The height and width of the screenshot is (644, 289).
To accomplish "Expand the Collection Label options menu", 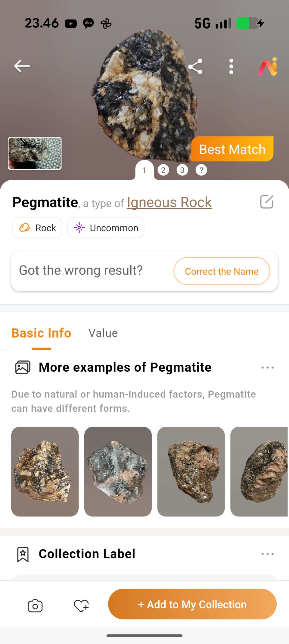I will [x=267, y=554].
